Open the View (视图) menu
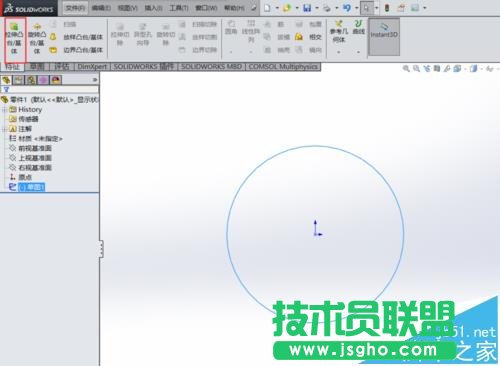The width and height of the screenshot is (500, 366). (x=127, y=8)
